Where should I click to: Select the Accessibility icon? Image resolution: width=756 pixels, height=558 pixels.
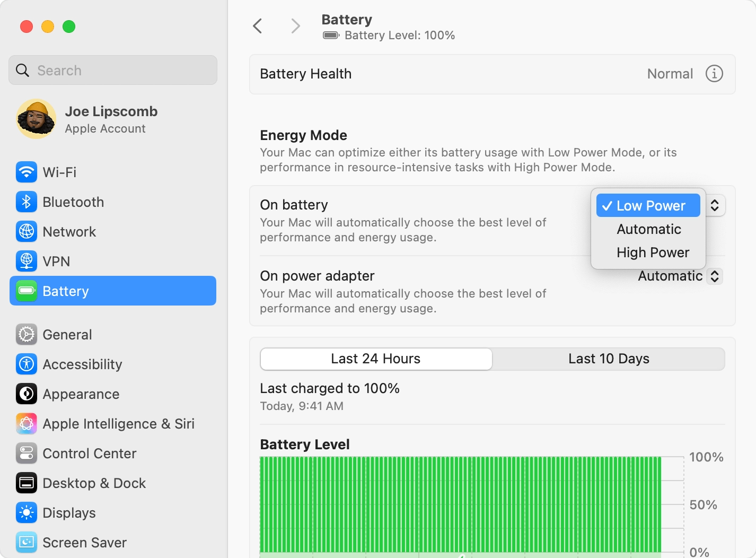[26, 364]
